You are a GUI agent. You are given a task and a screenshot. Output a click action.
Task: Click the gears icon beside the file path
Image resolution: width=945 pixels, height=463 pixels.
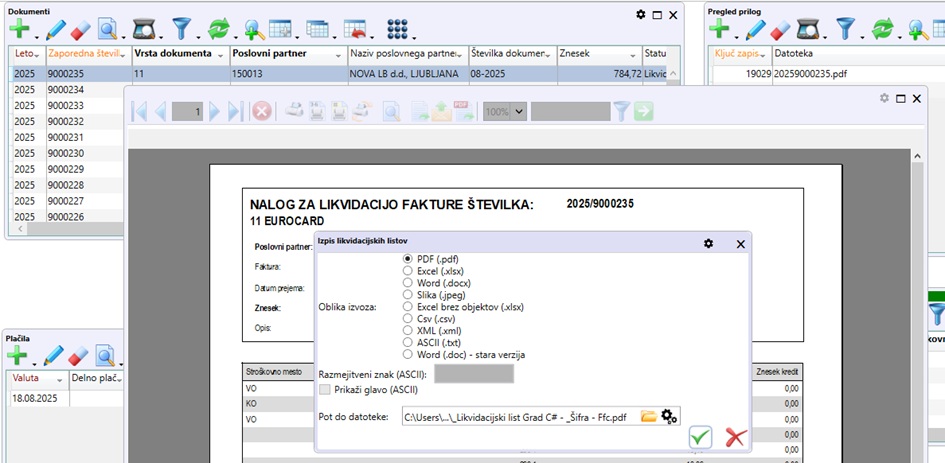pos(669,415)
